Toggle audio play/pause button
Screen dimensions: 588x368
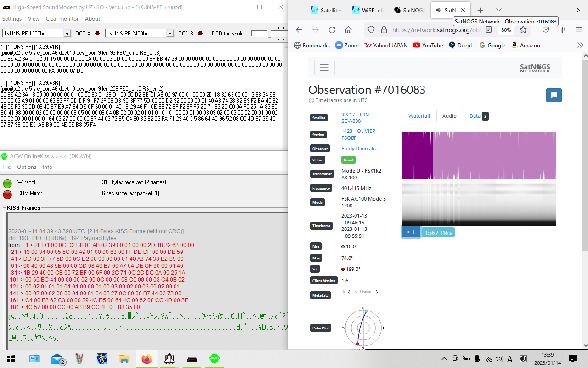click(411, 232)
